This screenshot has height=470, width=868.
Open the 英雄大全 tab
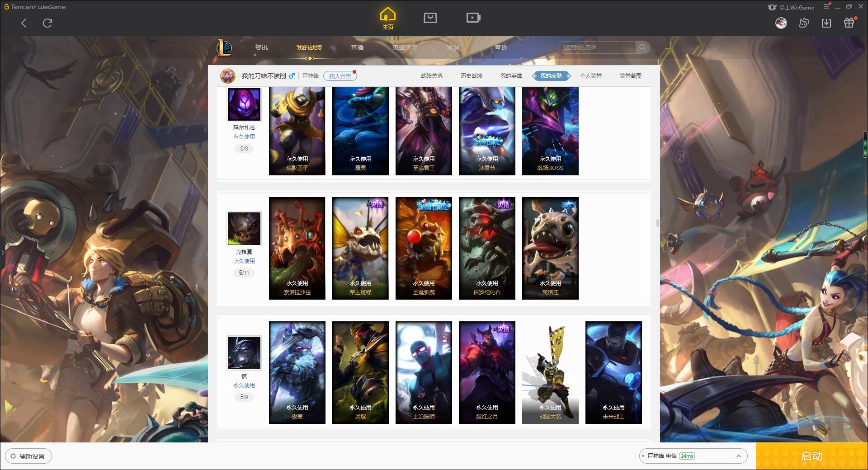(x=405, y=47)
